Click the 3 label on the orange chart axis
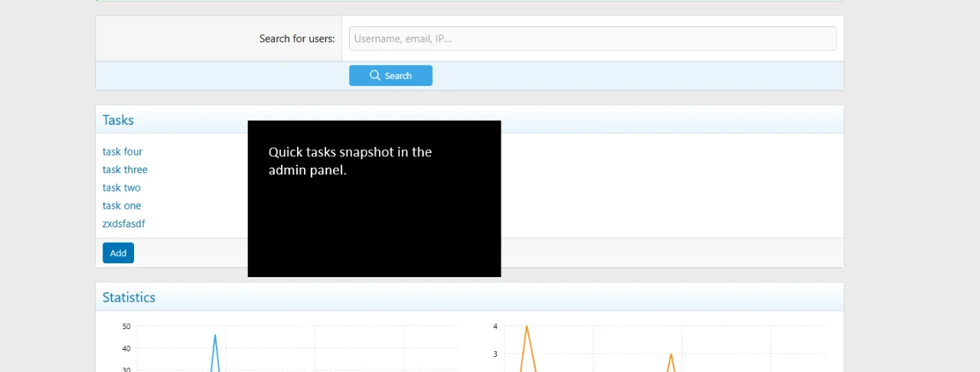Image resolution: width=980 pixels, height=372 pixels. [495, 354]
